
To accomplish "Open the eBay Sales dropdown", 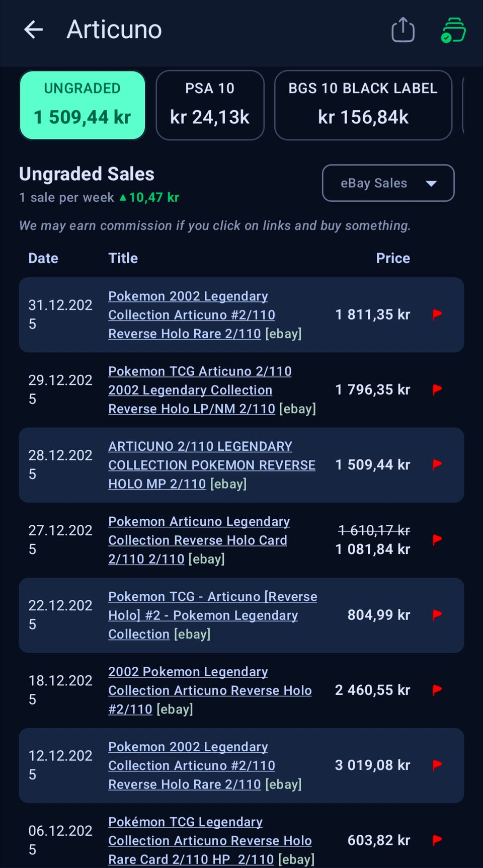I will [x=388, y=183].
